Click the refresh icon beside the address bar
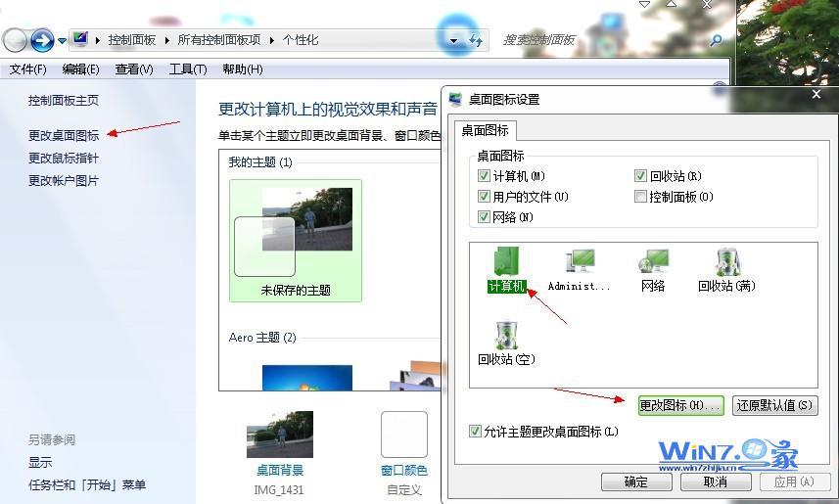Viewport: 839px width, 504px height. click(475, 40)
